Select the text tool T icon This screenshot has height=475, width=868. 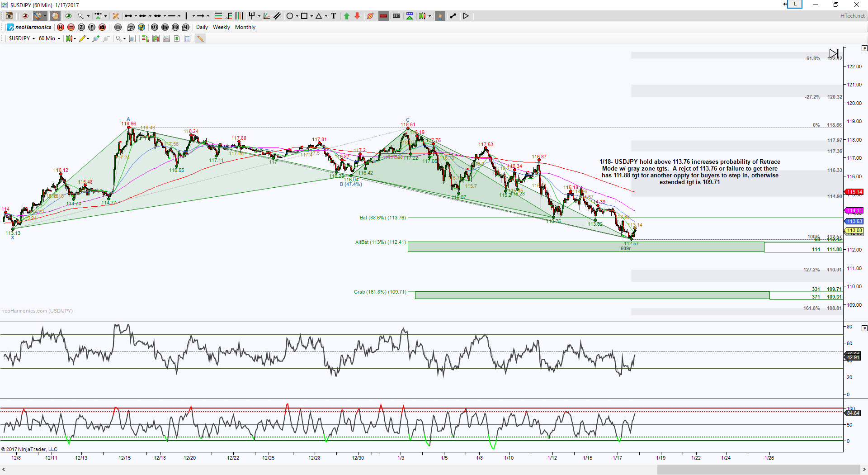[x=334, y=16]
